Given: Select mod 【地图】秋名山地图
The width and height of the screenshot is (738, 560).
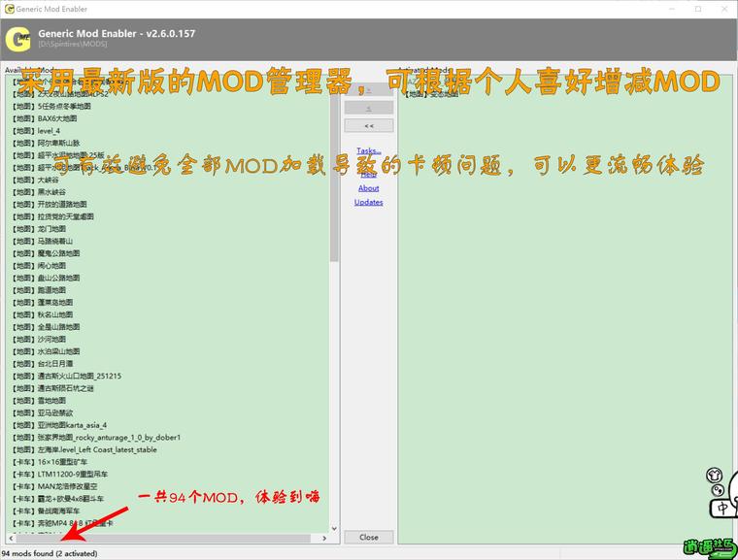Looking at the screenshot, I should (43, 314).
